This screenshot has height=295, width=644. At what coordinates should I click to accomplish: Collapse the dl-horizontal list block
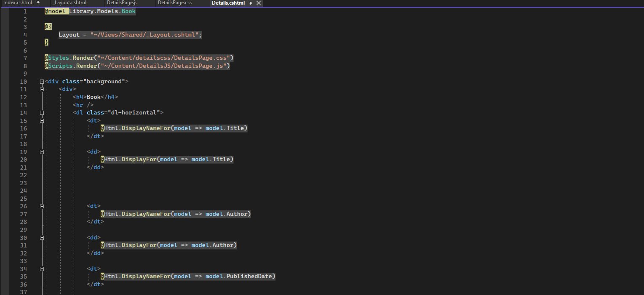(x=41, y=112)
